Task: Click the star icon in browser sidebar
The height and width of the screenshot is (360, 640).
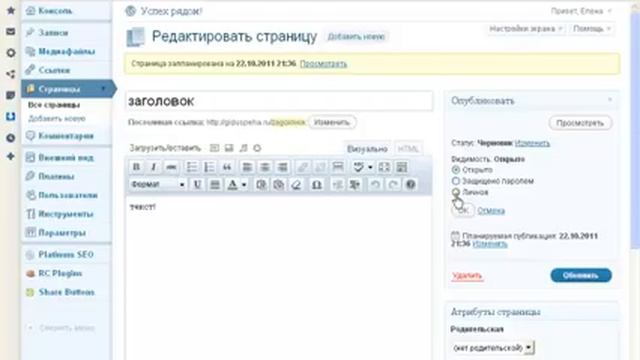Action: [x=11, y=11]
